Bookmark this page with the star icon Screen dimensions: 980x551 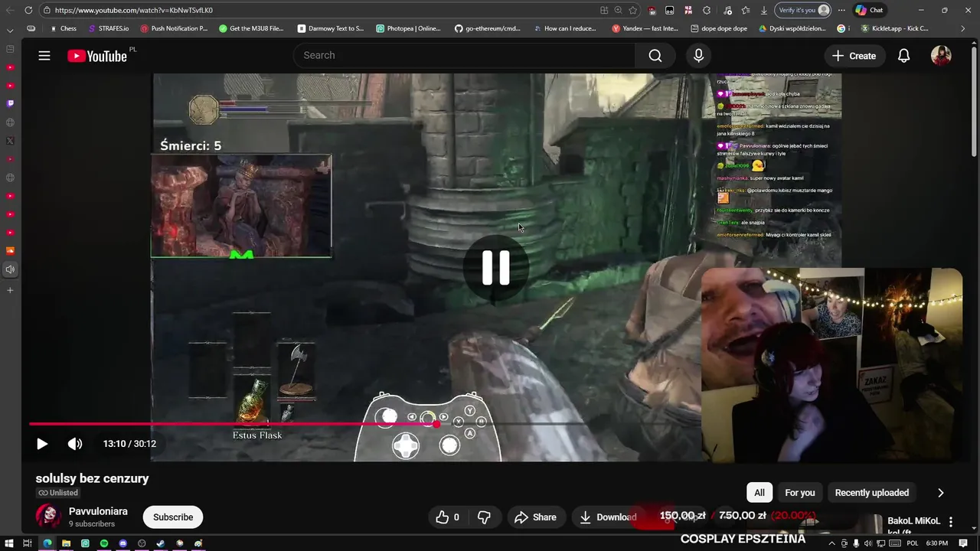pos(632,10)
